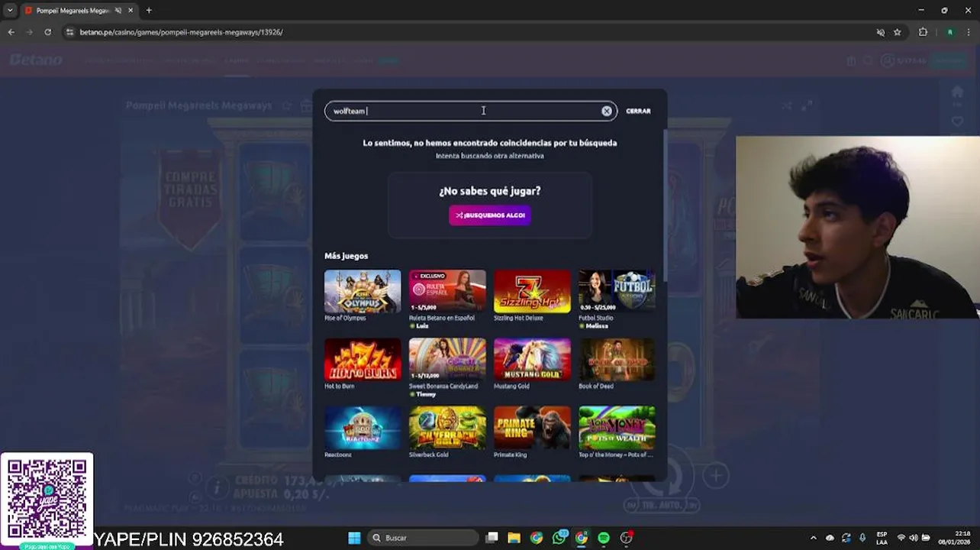Open the Silverback Gold game thumbnail
980x550 pixels.
[x=447, y=428]
